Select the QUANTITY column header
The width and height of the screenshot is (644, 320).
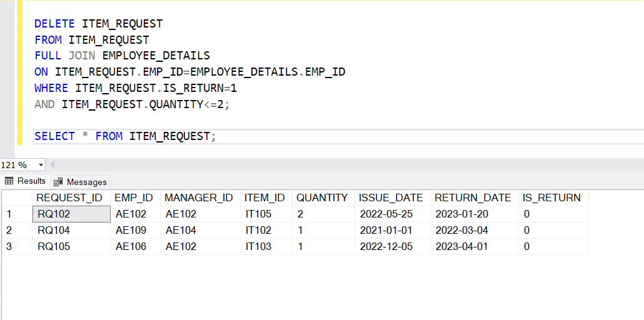323,197
